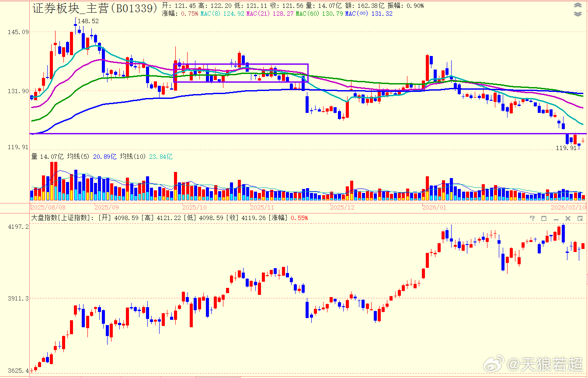Screen dimensions: 588x378
Task: Click the 证券板块_主营(B01339) chart title
Action: coord(95,8)
